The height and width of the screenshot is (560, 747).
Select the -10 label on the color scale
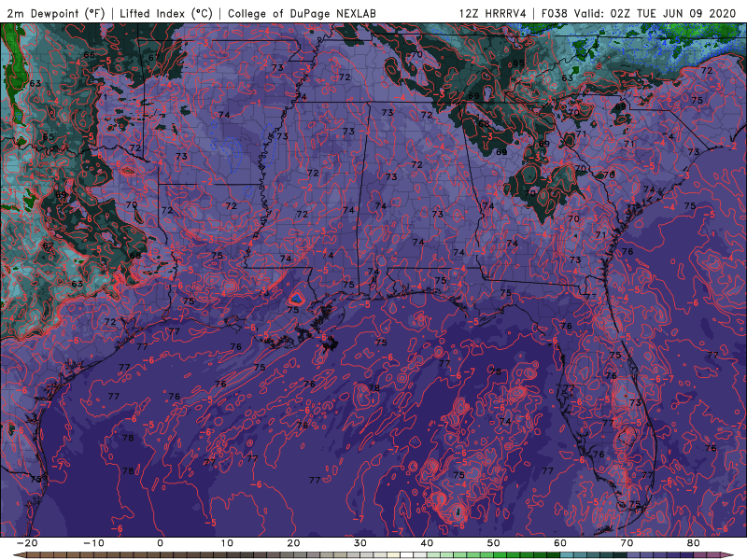coord(93,543)
